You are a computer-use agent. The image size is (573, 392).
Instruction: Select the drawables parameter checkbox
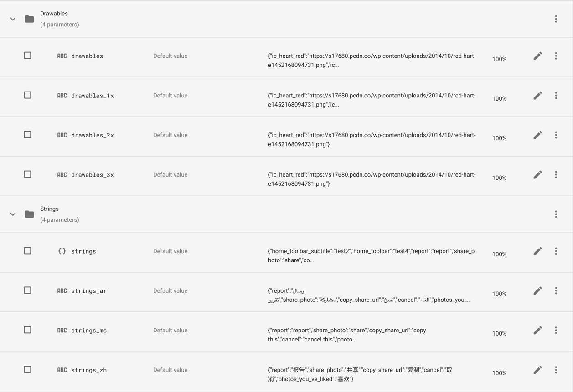27,56
